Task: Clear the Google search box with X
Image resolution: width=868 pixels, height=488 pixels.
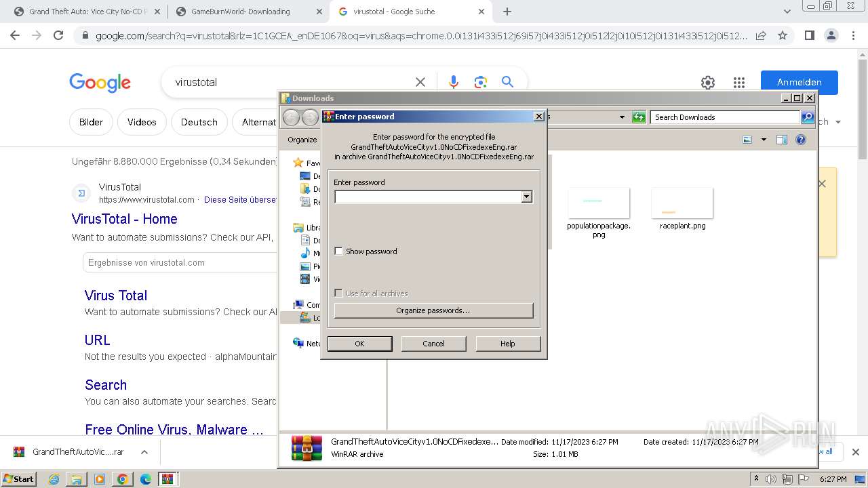Action: (420, 82)
